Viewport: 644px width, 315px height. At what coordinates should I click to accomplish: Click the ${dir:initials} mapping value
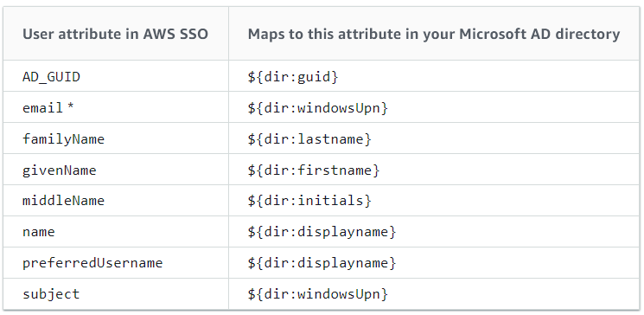pos(309,201)
